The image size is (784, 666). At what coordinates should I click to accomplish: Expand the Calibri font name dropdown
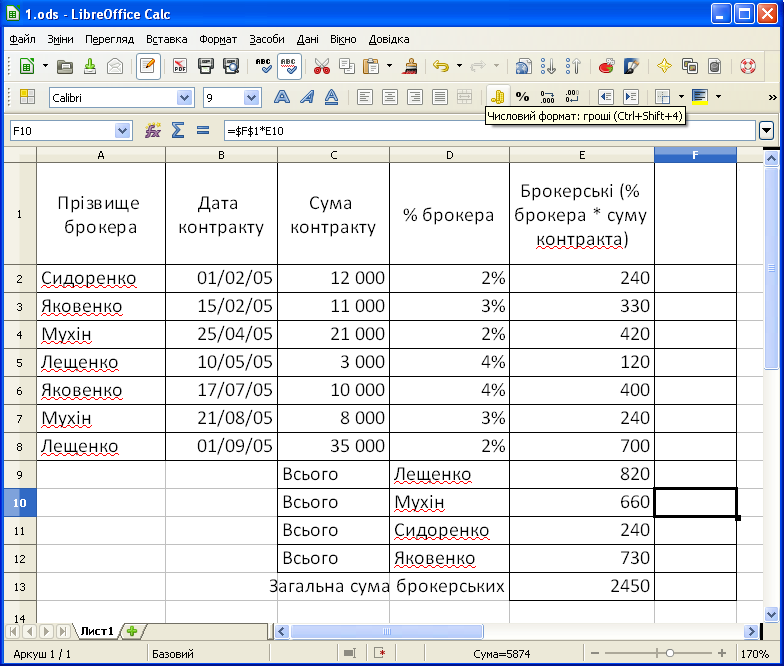[184, 98]
